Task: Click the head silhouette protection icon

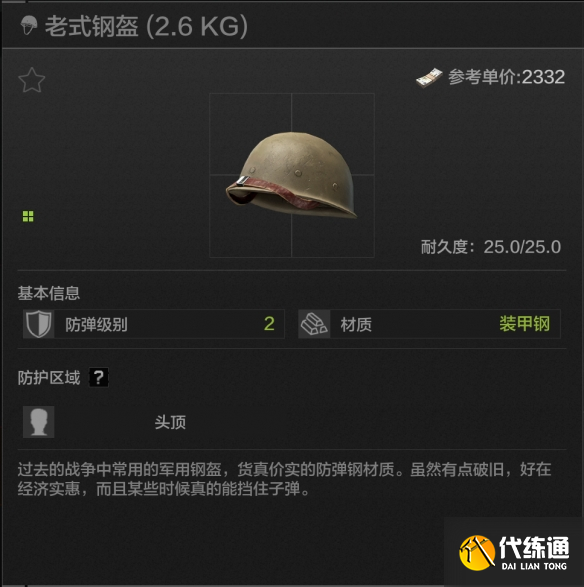Action: (39, 422)
